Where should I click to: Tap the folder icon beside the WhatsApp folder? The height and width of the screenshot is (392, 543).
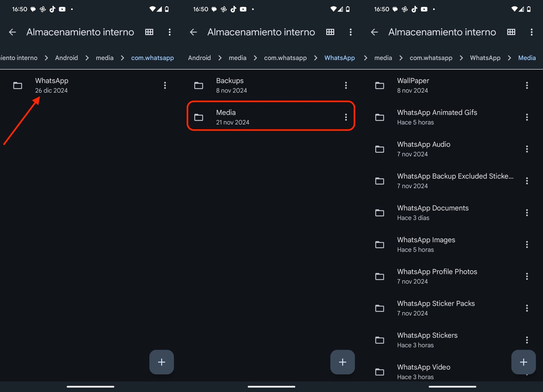pyautogui.click(x=18, y=85)
